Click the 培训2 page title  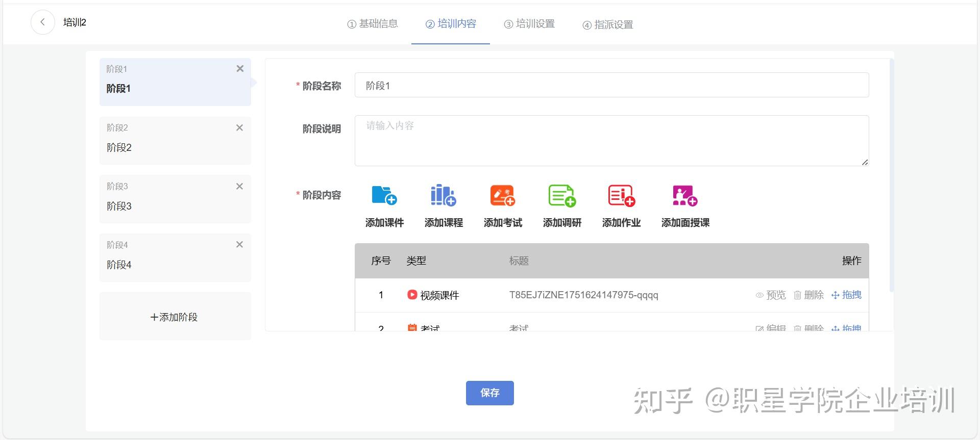(x=75, y=22)
